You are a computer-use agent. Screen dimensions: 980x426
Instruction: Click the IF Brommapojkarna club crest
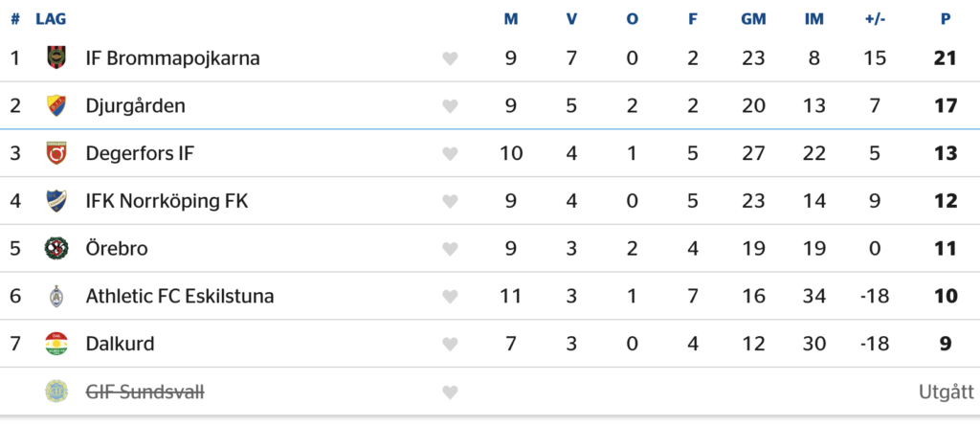pos(56,58)
